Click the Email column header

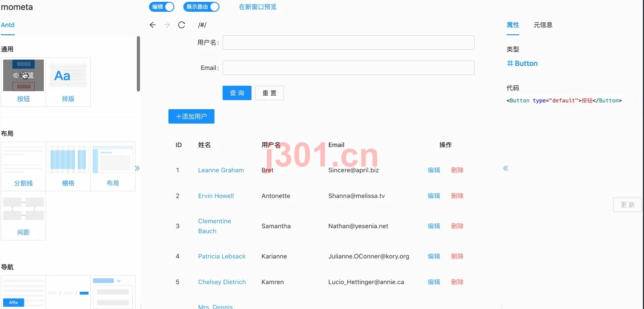(x=336, y=145)
